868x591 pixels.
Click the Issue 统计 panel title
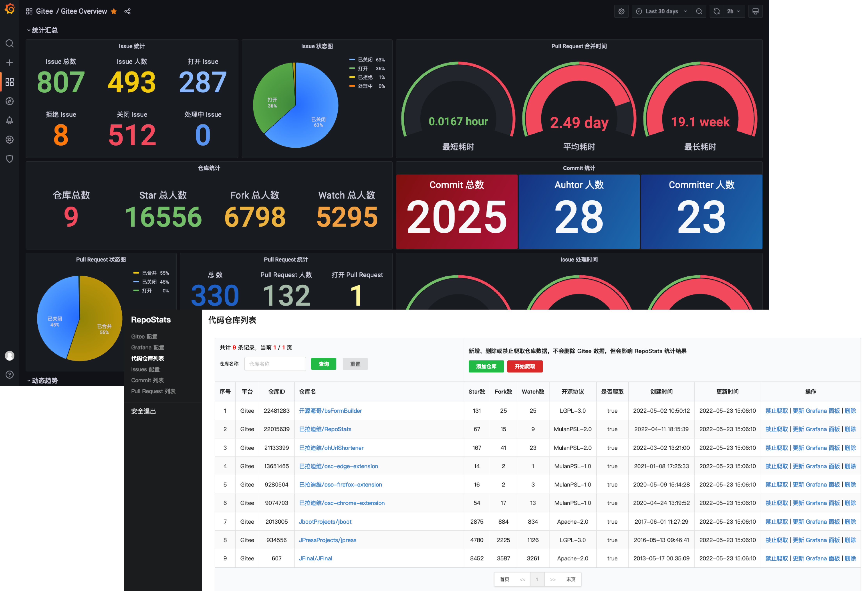tap(132, 46)
